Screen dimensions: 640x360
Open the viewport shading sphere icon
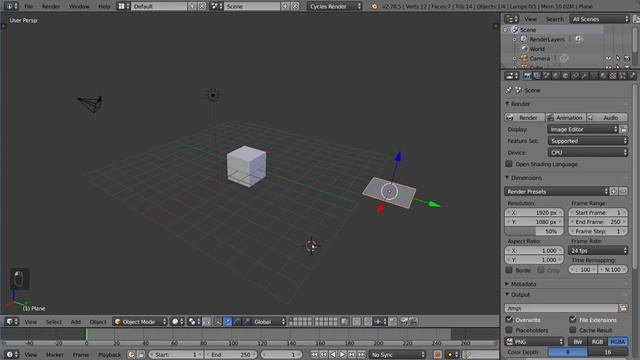point(177,322)
